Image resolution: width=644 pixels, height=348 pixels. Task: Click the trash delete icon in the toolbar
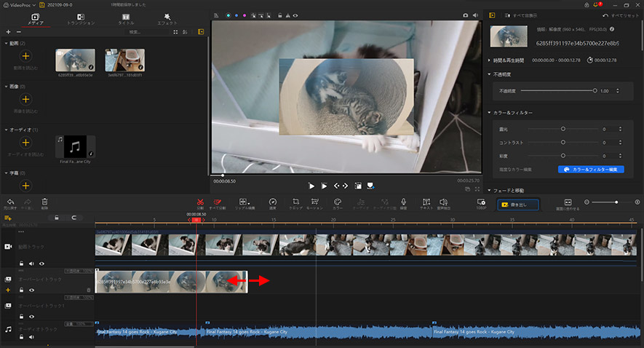click(44, 202)
